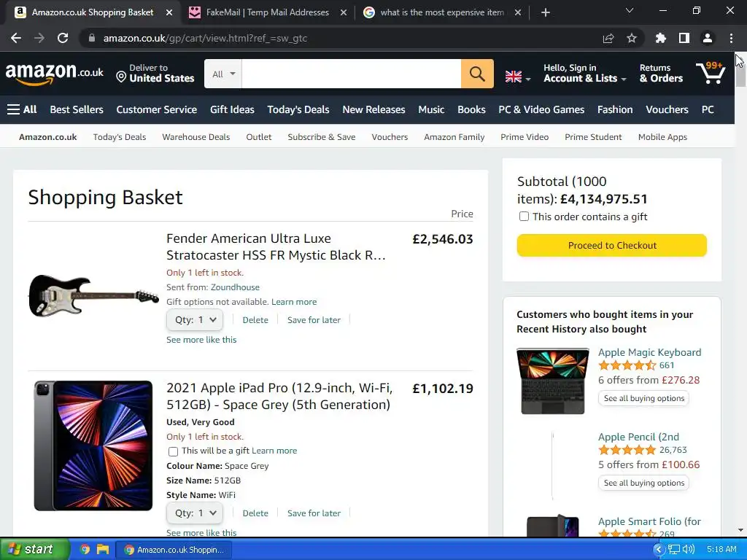Click the Chrome icon in quick launch

pos(85,550)
